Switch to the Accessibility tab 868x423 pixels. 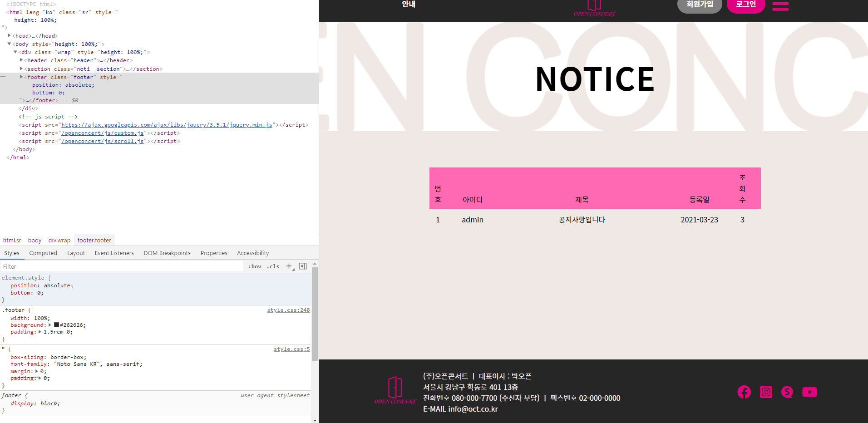tap(253, 253)
